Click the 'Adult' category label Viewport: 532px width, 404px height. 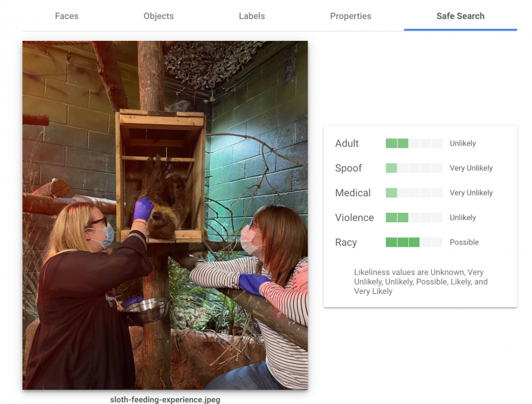point(345,143)
